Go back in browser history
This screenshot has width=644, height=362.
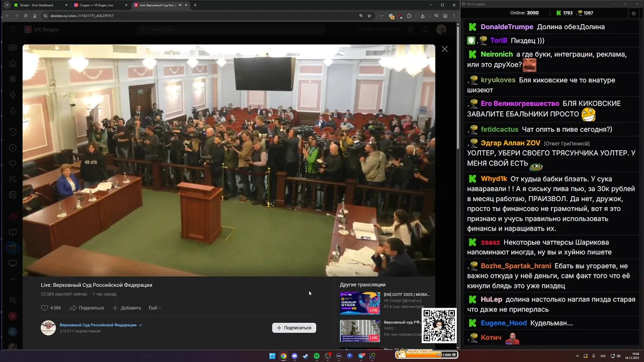(x=8, y=16)
